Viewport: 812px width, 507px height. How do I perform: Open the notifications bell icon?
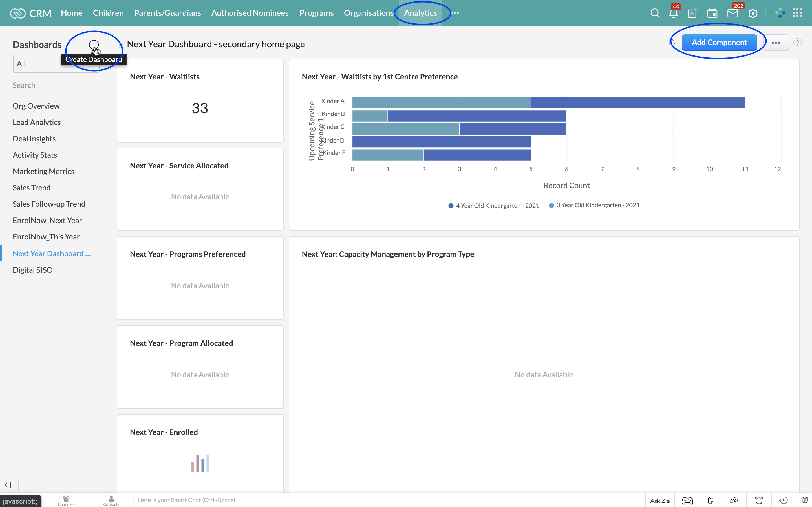[673, 14]
